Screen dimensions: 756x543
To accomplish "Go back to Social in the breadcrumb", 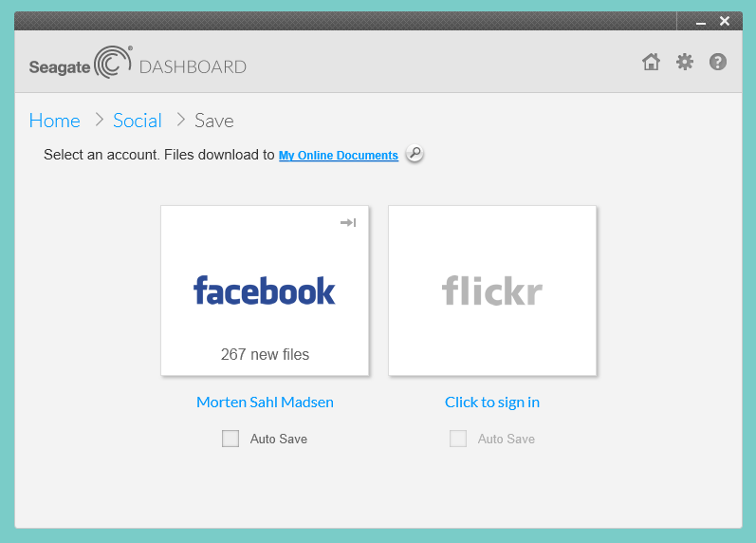I will 138,121.
